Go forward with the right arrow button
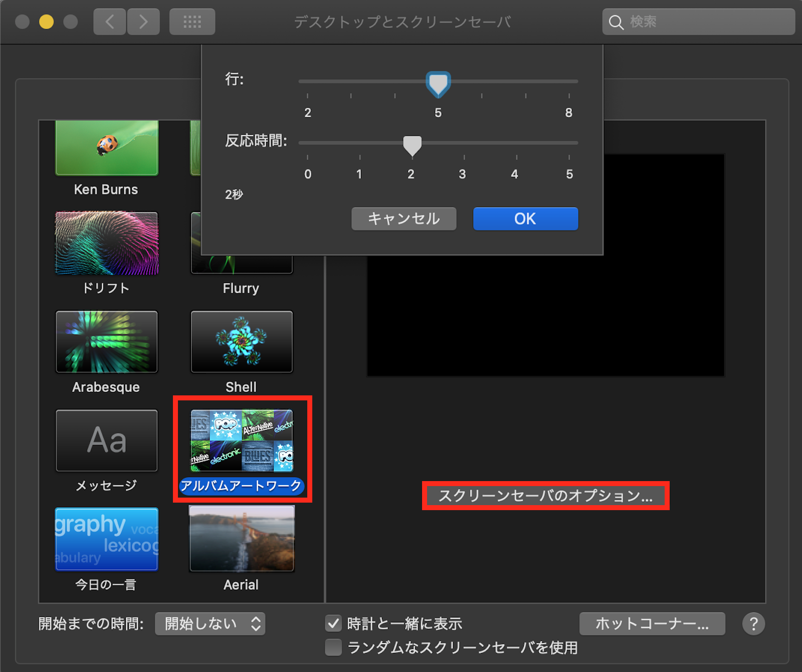This screenshot has height=672, width=802. pyautogui.click(x=143, y=22)
